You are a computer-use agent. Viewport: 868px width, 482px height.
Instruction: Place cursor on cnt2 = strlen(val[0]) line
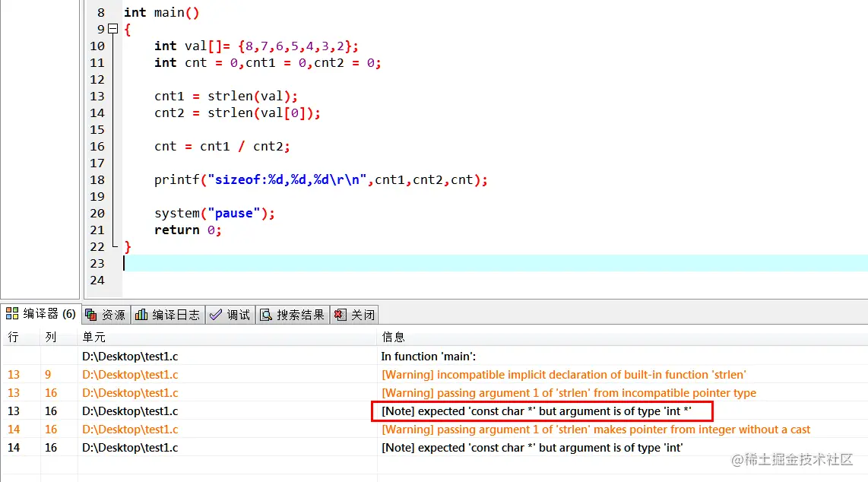click(237, 113)
